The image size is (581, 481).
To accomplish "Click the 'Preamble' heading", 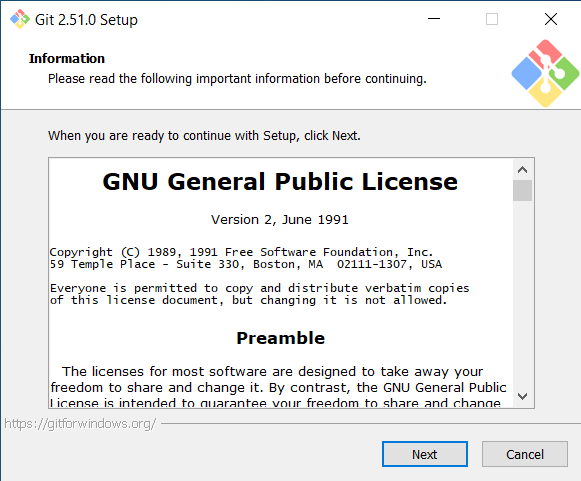I will click(280, 338).
